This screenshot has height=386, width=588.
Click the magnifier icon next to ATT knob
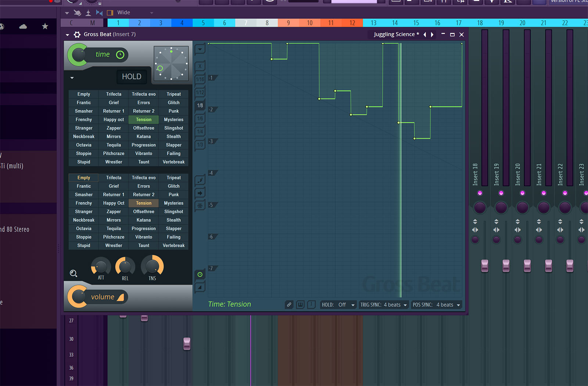click(73, 273)
